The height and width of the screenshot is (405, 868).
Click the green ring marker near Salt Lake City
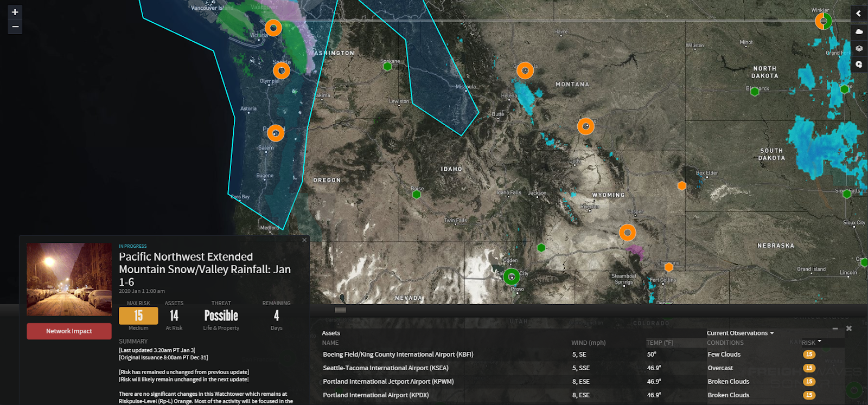point(512,277)
